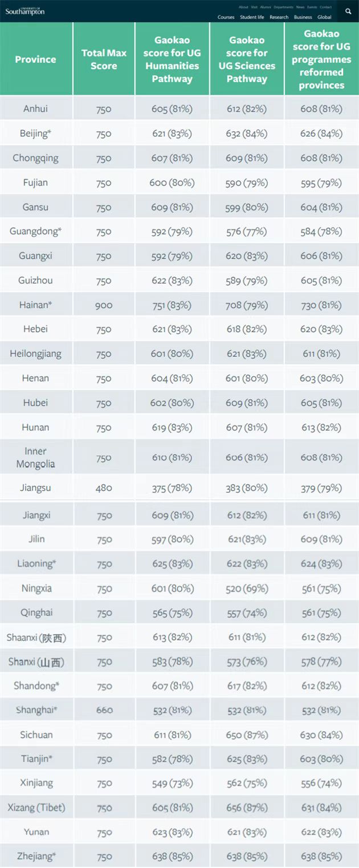Select the UG Sciences Pathway header
359x868 pixels.
[x=247, y=59]
